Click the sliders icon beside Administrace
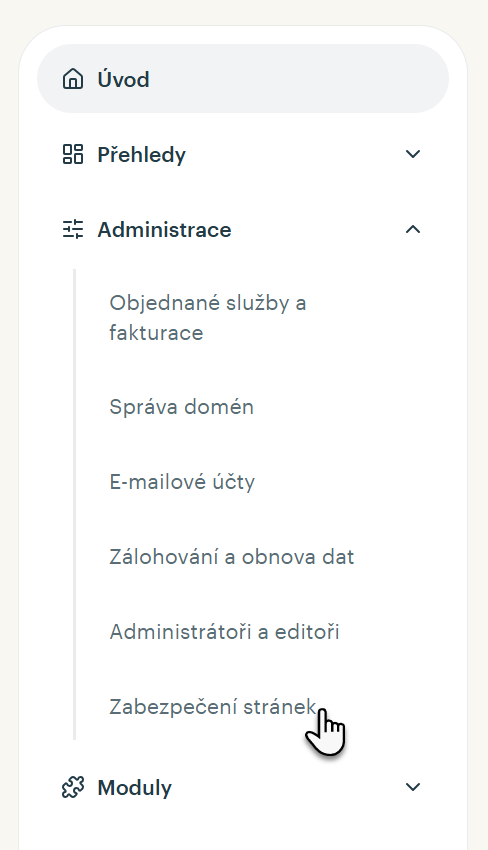This screenshot has width=488, height=850. (73, 229)
